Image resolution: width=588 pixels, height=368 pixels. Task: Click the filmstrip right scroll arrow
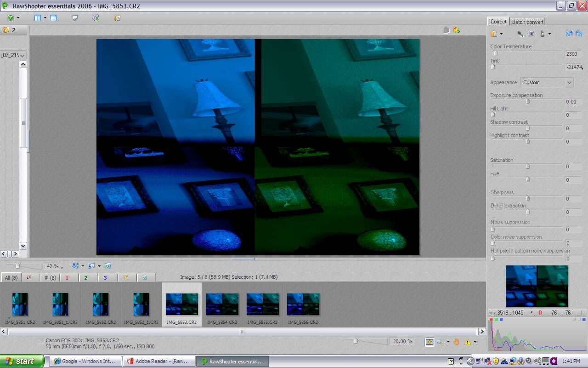coord(482,331)
